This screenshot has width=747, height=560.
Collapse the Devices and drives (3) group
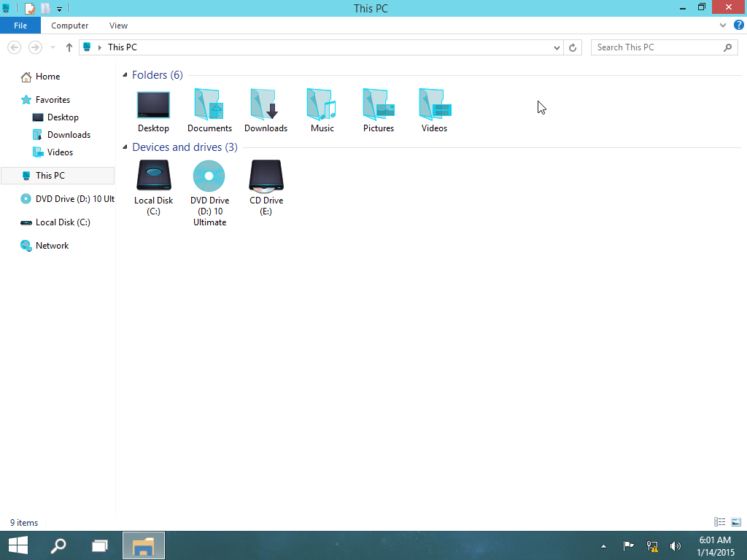tap(125, 147)
